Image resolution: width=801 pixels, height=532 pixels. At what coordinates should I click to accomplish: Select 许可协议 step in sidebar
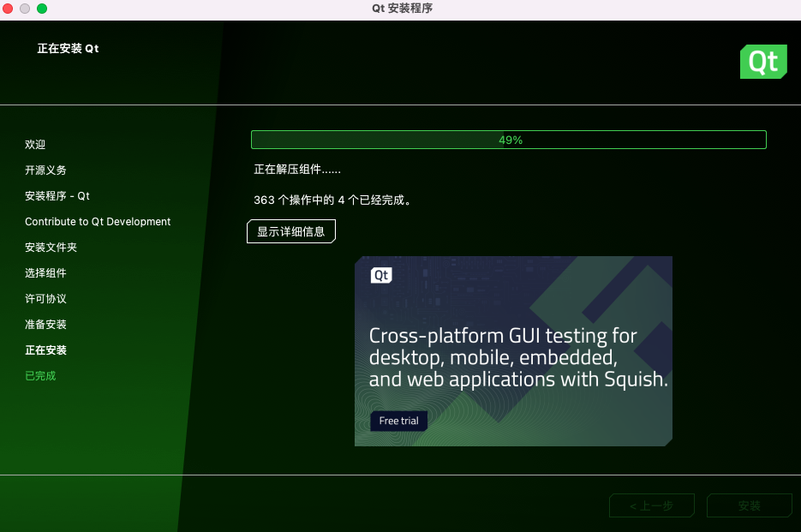45,298
